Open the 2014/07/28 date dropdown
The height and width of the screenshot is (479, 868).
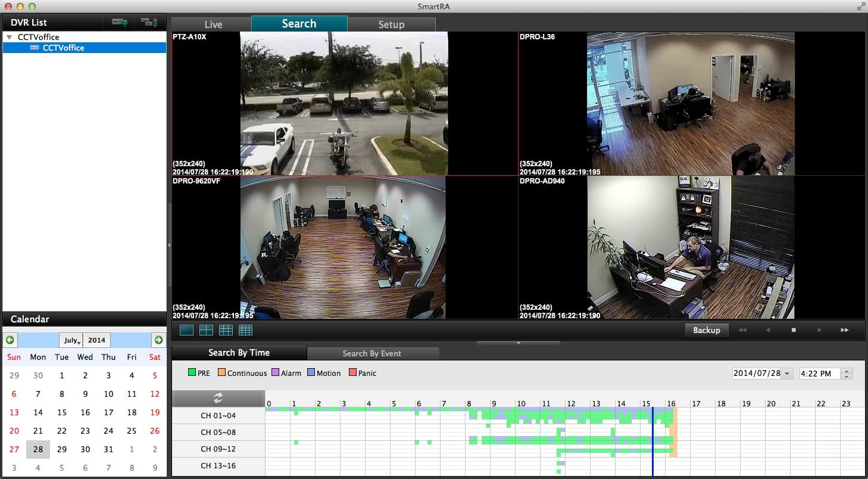click(x=788, y=374)
